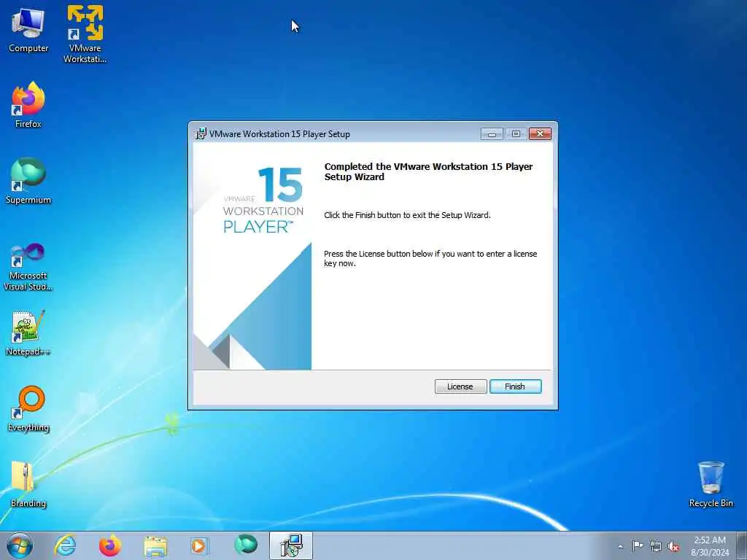Close the VMware Workstation 15 Player Setup window
The height and width of the screenshot is (560, 747).
(x=540, y=134)
